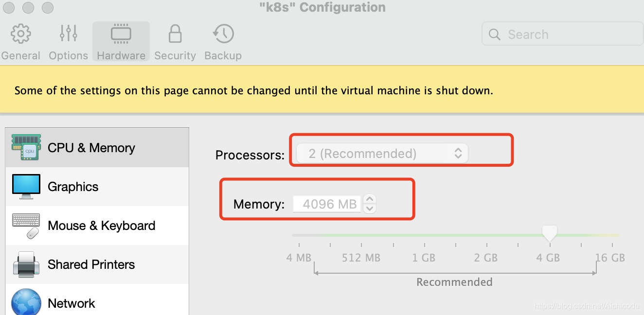Click the 512 MB slider tick label
Screen dimensions: 644x315
point(361,258)
